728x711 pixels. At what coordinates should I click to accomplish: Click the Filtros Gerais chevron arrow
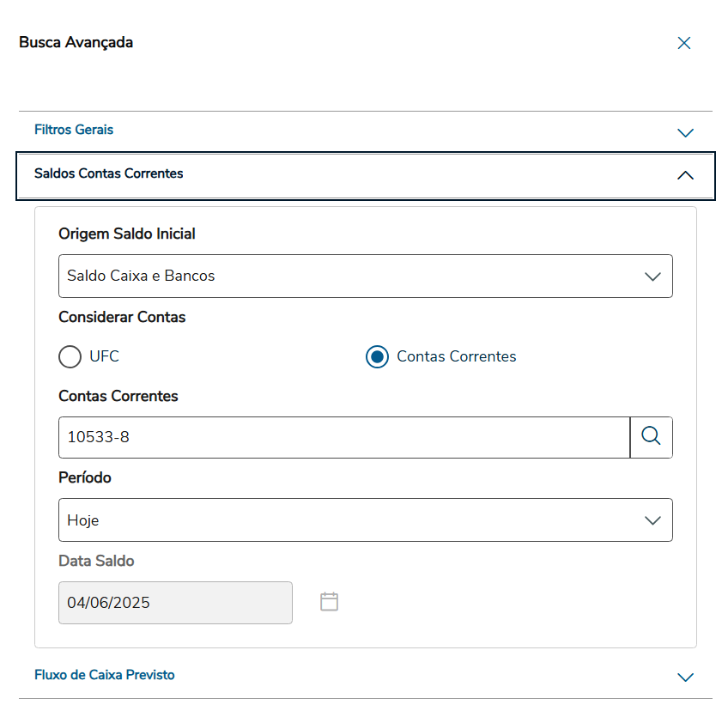click(x=685, y=133)
